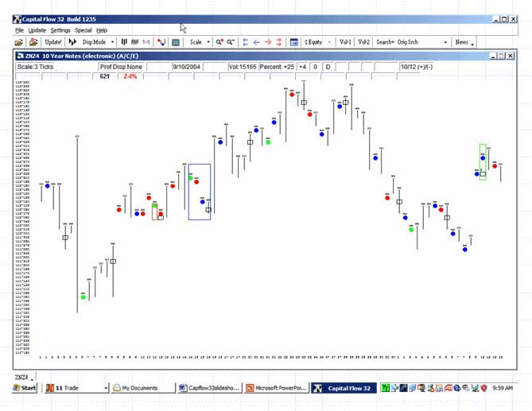This screenshot has width=532, height=411.
Task: Click the zoom in magnifier icon
Action: click(219, 41)
